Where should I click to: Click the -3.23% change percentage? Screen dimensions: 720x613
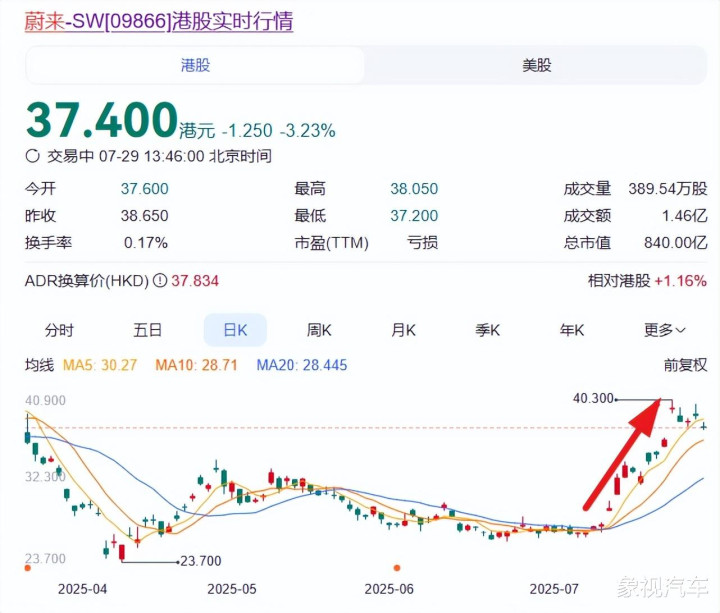click(x=308, y=131)
